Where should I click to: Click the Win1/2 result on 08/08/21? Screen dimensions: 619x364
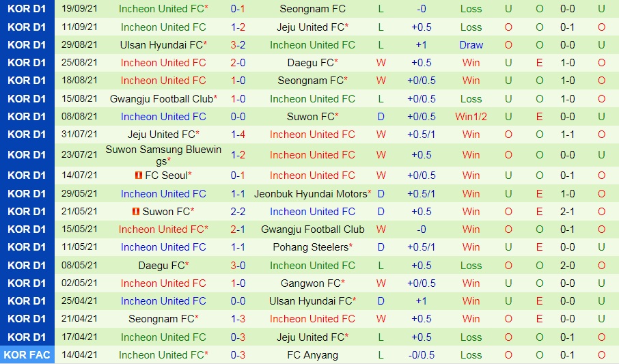click(471, 117)
